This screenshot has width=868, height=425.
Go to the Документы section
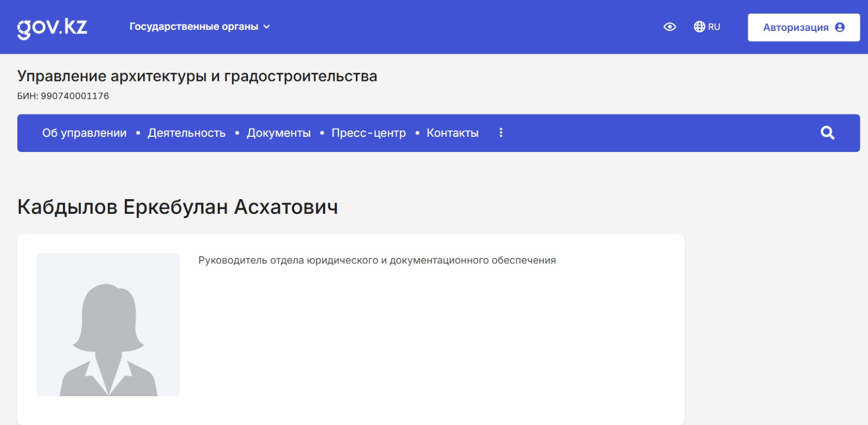279,133
